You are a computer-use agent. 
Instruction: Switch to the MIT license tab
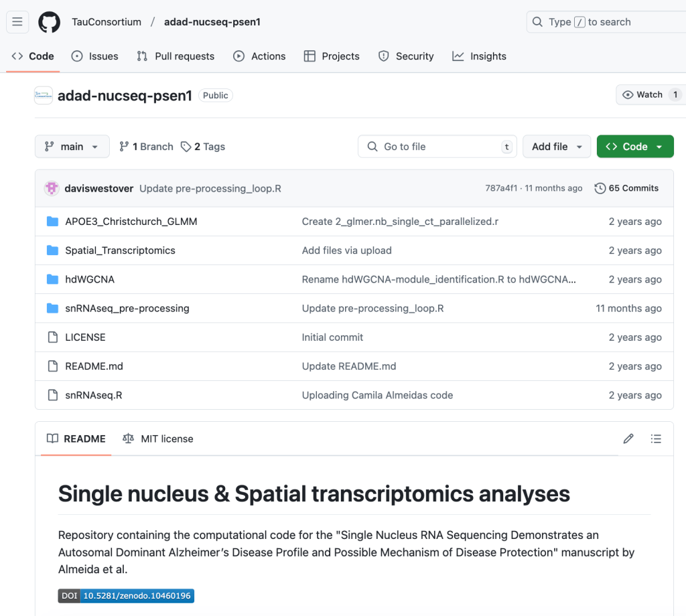pyautogui.click(x=158, y=439)
